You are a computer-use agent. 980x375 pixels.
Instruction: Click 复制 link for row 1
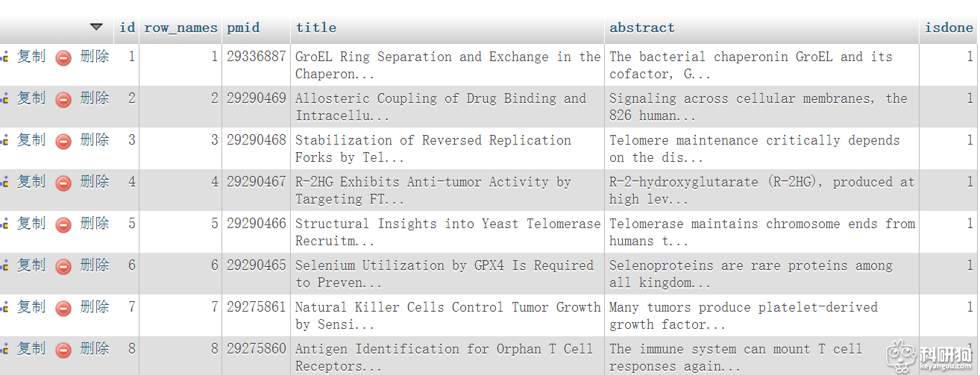click(x=31, y=57)
